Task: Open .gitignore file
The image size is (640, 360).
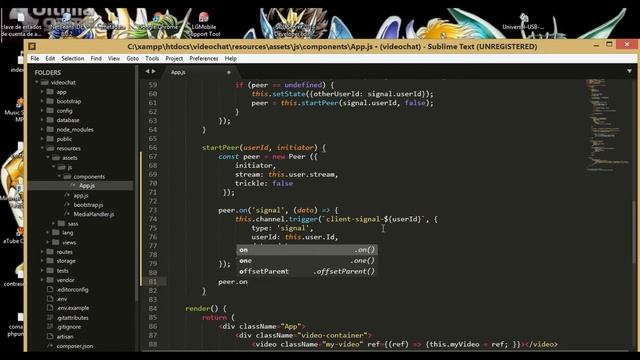Action: [69, 327]
